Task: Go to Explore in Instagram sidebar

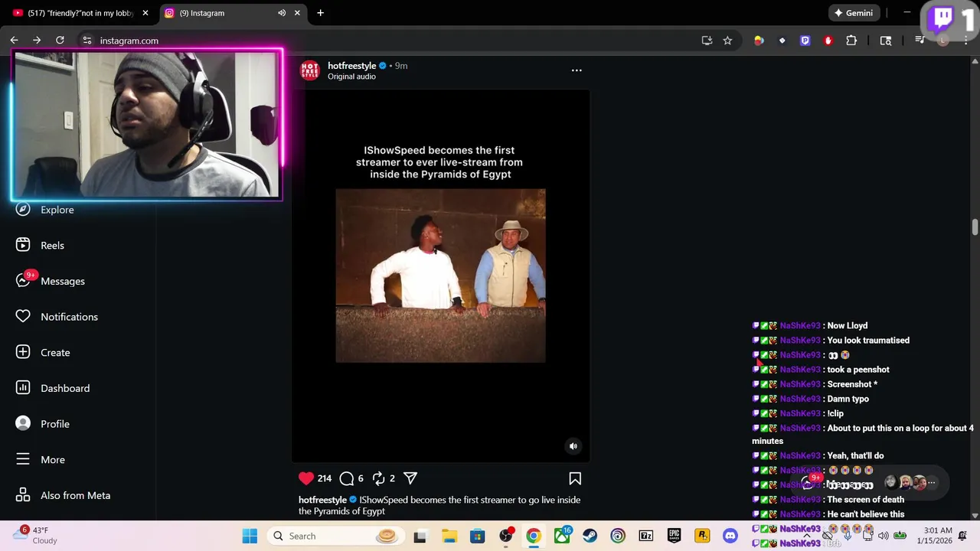Action: pos(46,210)
